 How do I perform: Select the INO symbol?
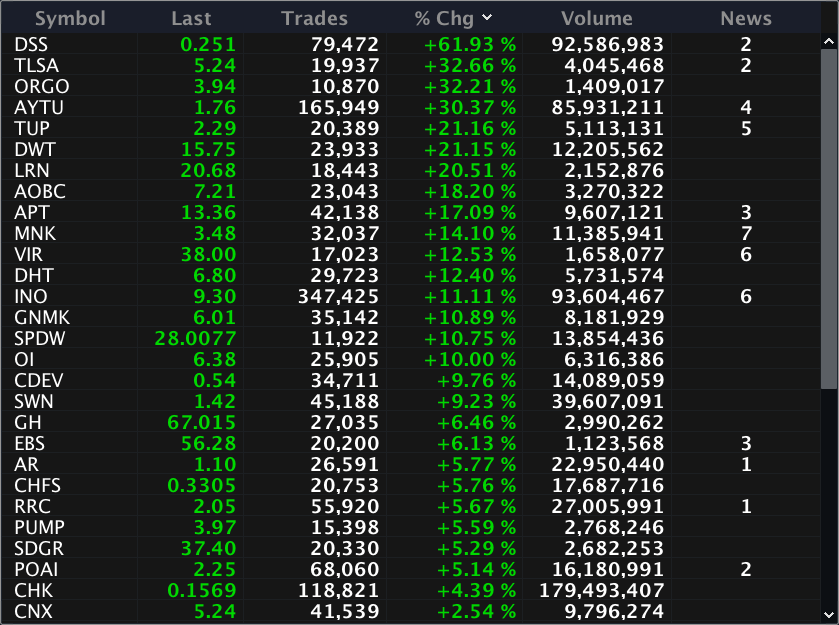30,296
